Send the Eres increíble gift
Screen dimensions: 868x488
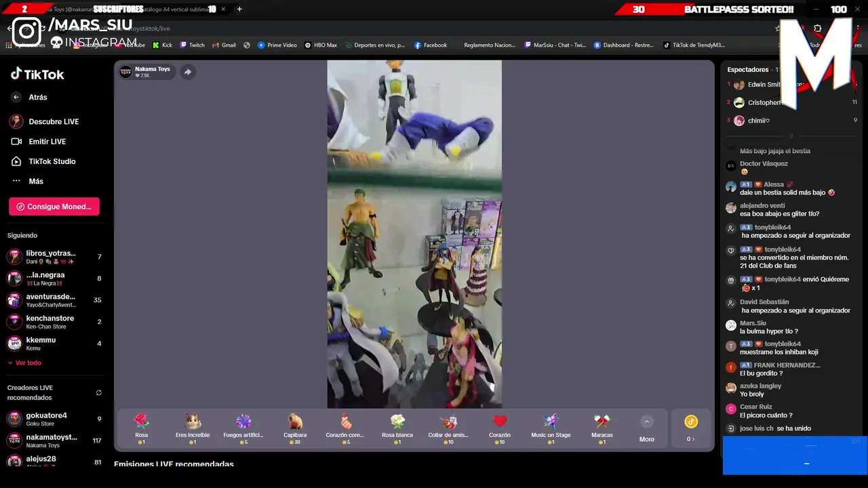(x=193, y=428)
